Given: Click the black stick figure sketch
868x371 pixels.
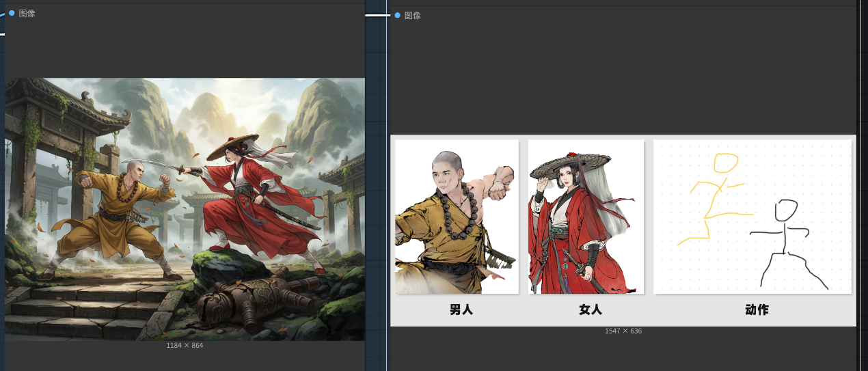Looking at the screenshot, I should click(x=786, y=243).
